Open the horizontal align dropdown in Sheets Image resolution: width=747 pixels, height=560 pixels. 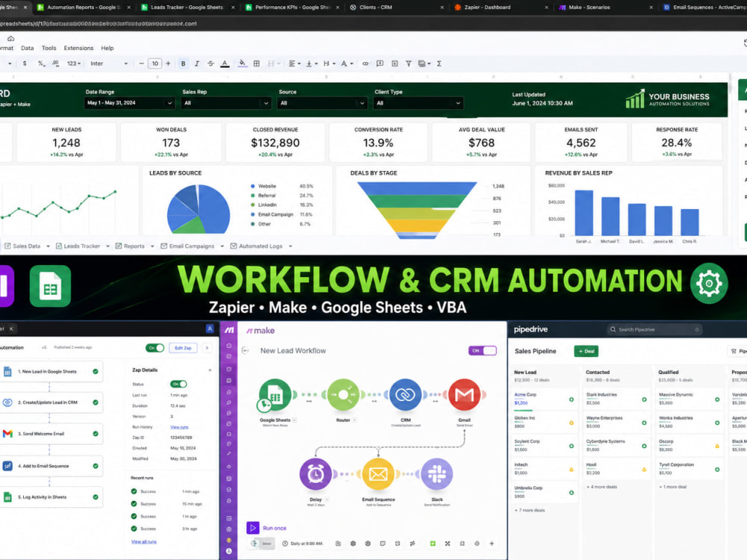(x=294, y=63)
